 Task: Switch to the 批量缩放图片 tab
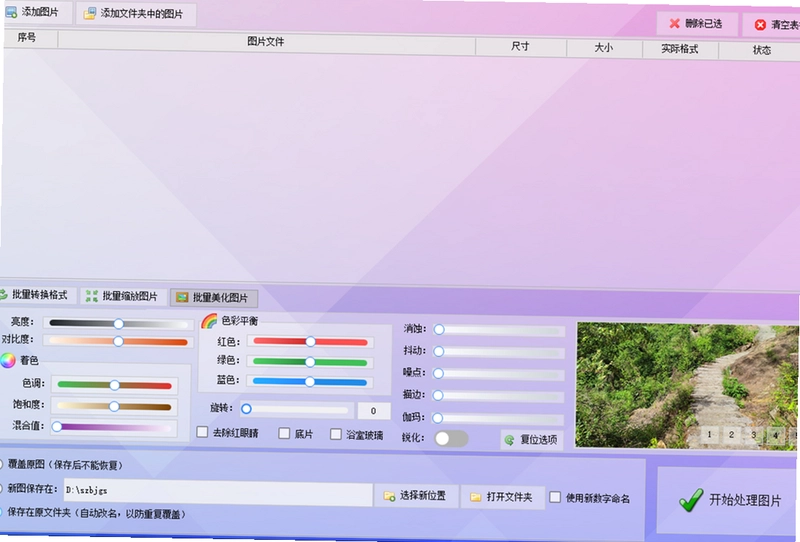tap(122, 296)
